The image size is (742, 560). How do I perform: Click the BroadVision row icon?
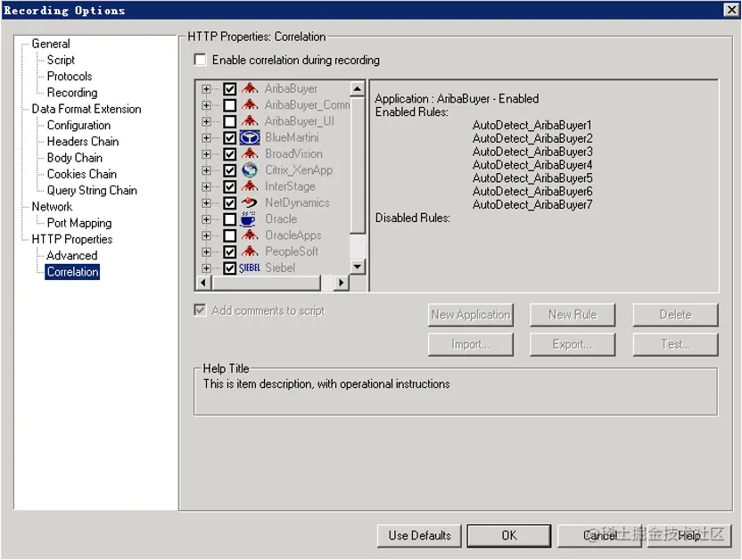(x=250, y=153)
